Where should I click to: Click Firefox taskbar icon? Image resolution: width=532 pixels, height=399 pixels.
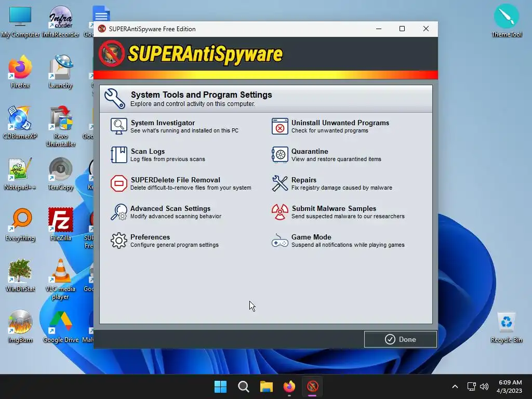coord(289,387)
